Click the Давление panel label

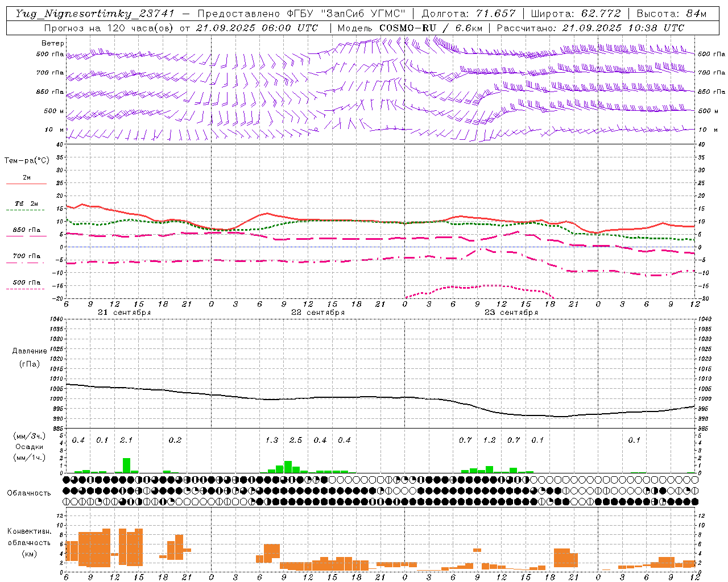click(x=30, y=351)
